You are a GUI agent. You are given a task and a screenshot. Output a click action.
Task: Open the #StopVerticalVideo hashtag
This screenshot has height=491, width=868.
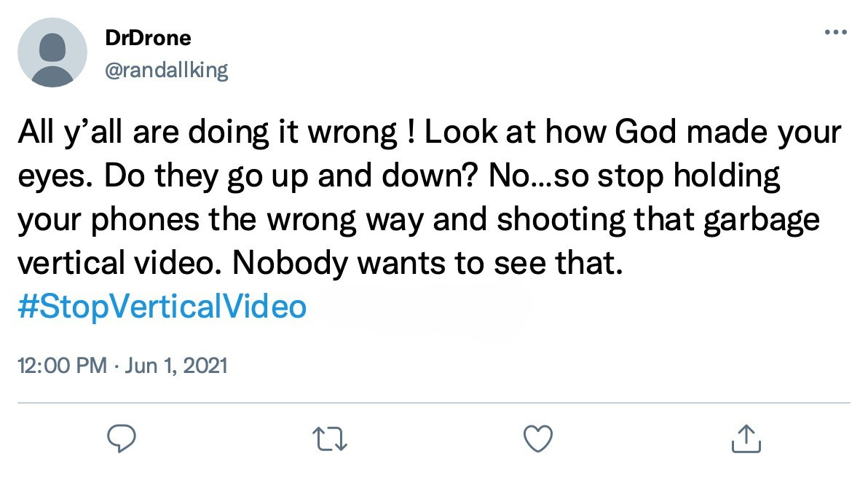pyautogui.click(x=161, y=307)
